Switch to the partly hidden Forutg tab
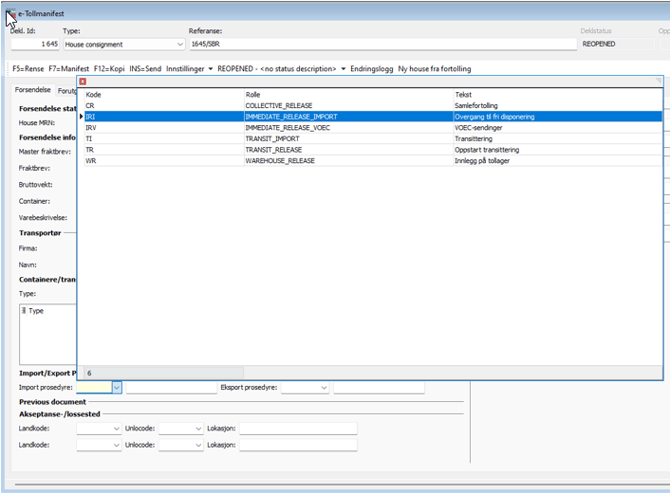The width and height of the screenshot is (670, 493). click(x=67, y=91)
